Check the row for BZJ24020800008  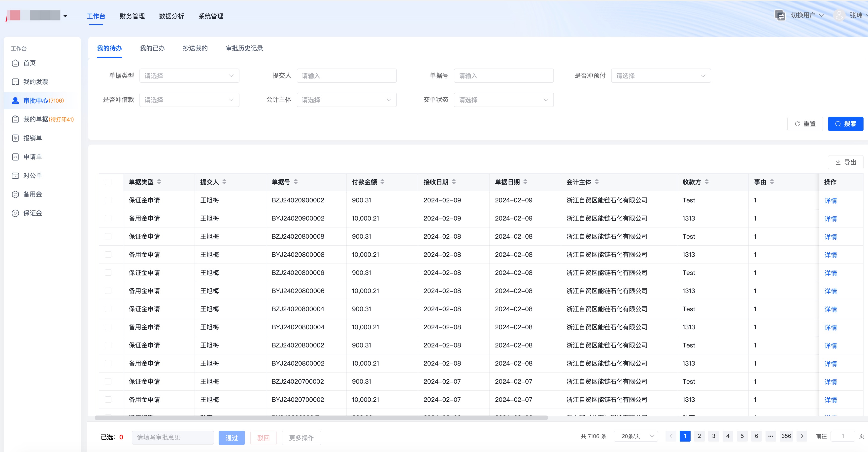coord(108,236)
